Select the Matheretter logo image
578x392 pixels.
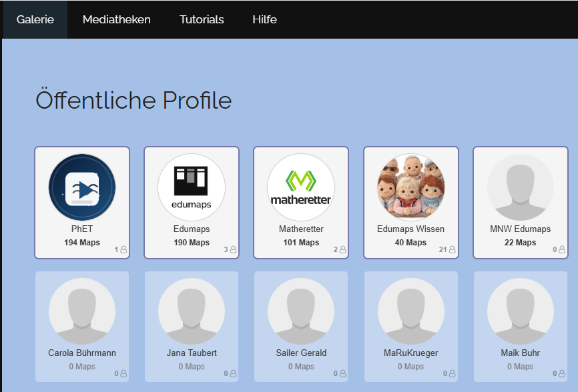pyautogui.click(x=300, y=187)
